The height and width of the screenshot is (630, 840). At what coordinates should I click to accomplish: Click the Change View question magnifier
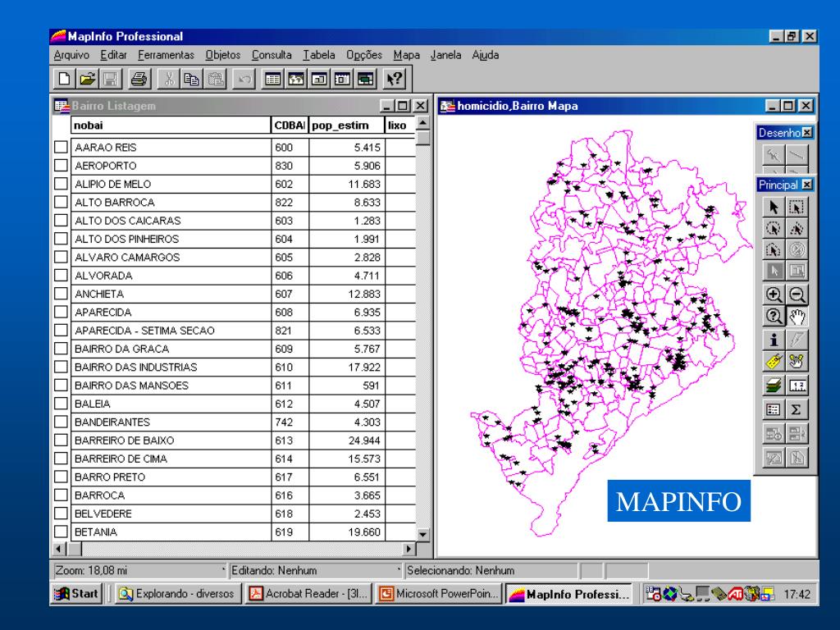[773, 316]
